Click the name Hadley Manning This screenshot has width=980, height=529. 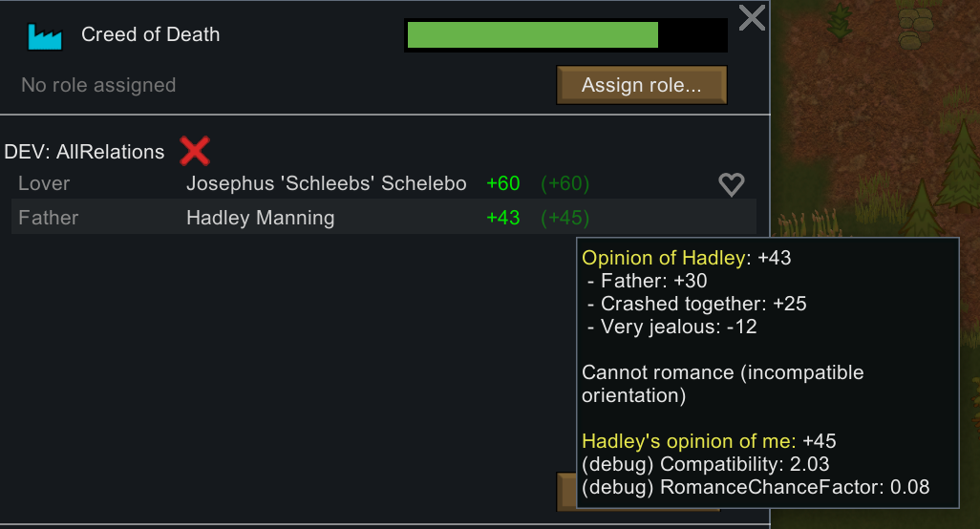(261, 218)
